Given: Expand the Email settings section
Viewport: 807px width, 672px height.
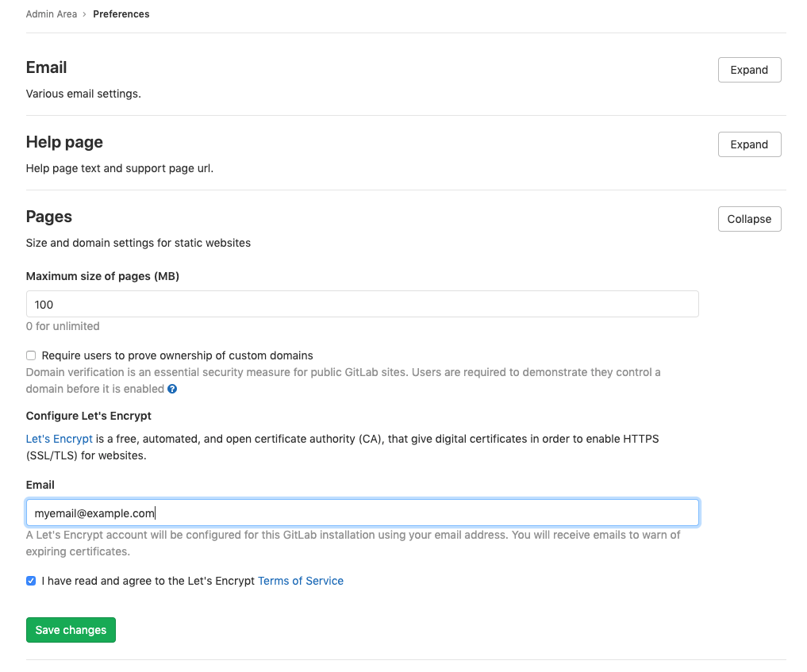Looking at the screenshot, I should tap(748, 70).
